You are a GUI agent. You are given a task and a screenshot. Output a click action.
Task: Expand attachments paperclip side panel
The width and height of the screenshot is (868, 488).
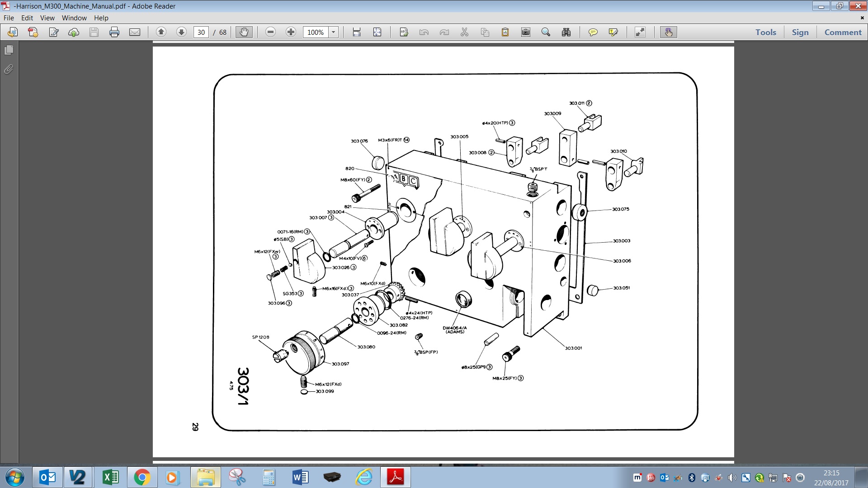(9, 69)
